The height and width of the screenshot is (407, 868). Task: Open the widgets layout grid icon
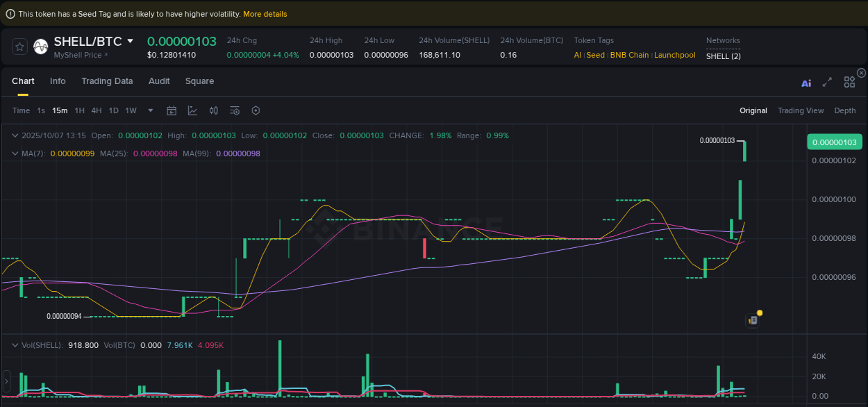(849, 81)
